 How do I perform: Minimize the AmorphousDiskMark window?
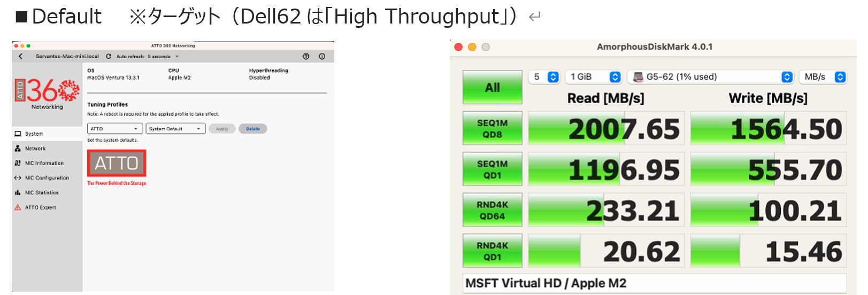click(472, 47)
